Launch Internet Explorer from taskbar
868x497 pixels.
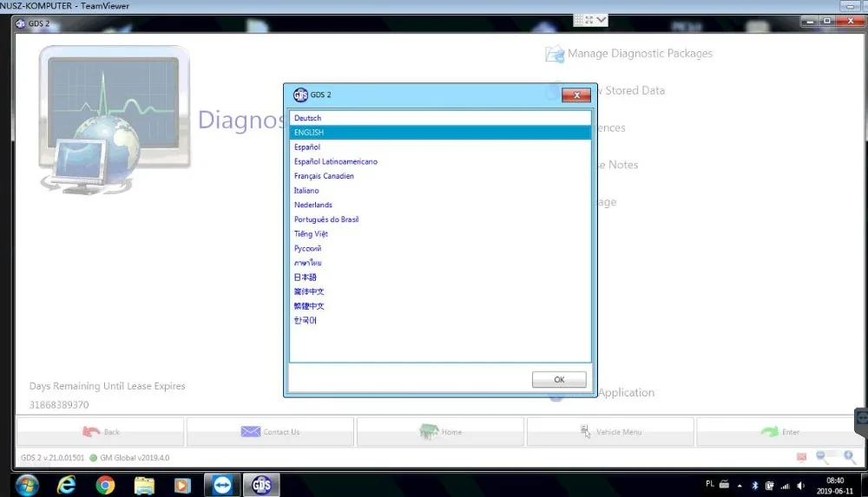click(66, 486)
